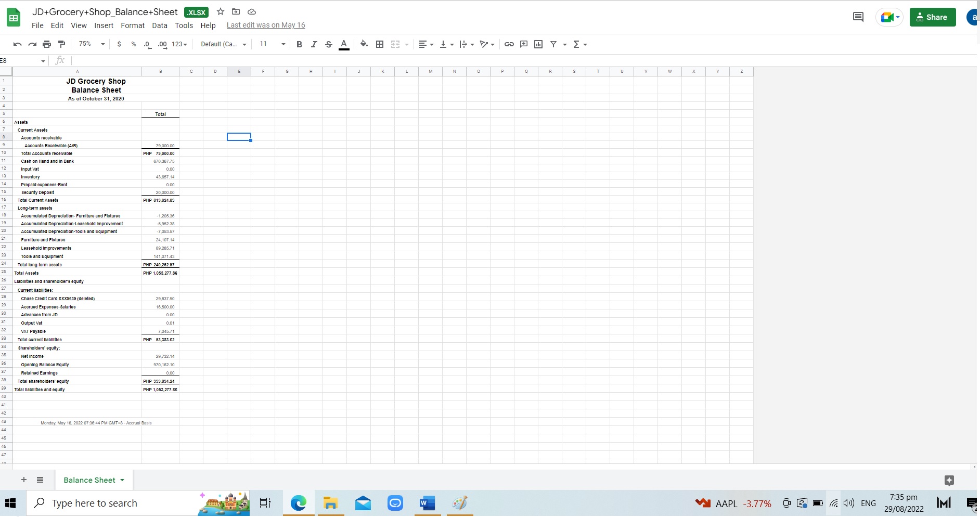Print the spreadsheet using the printer icon
This screenshot has width=980, height=517.
coord(47,44)
